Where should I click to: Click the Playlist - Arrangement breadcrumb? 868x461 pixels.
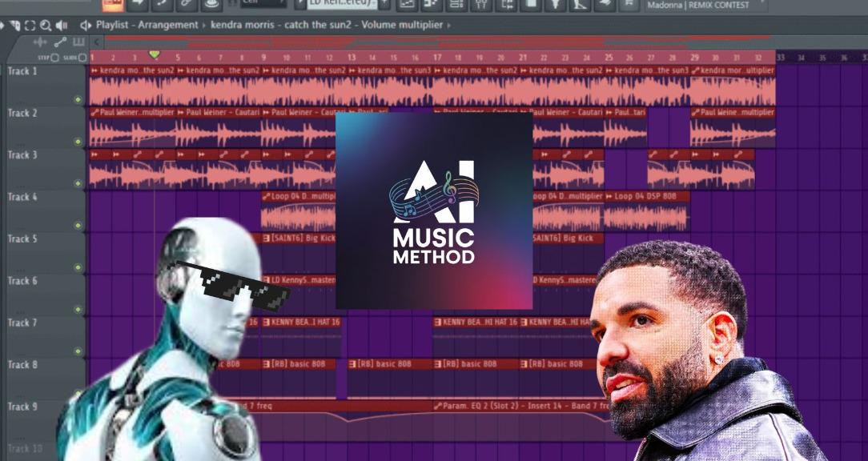tap(147, 26)
